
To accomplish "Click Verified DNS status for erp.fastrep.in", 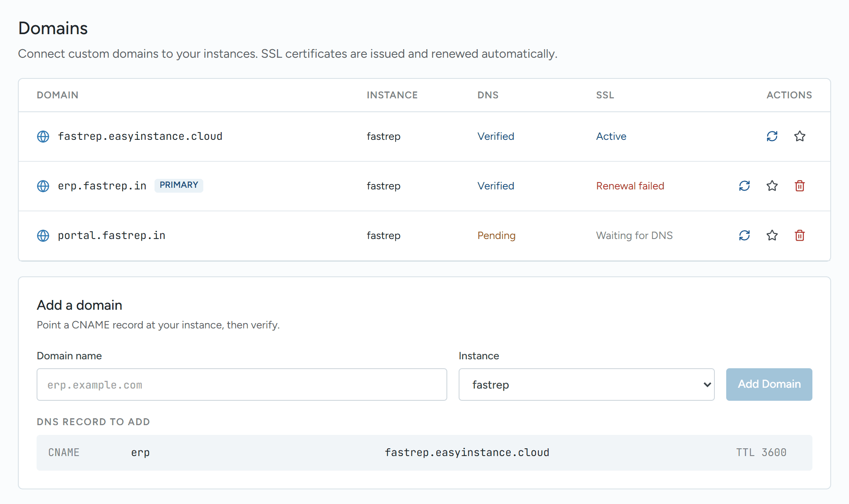I will pyautogui.click(x=496, y=186).
